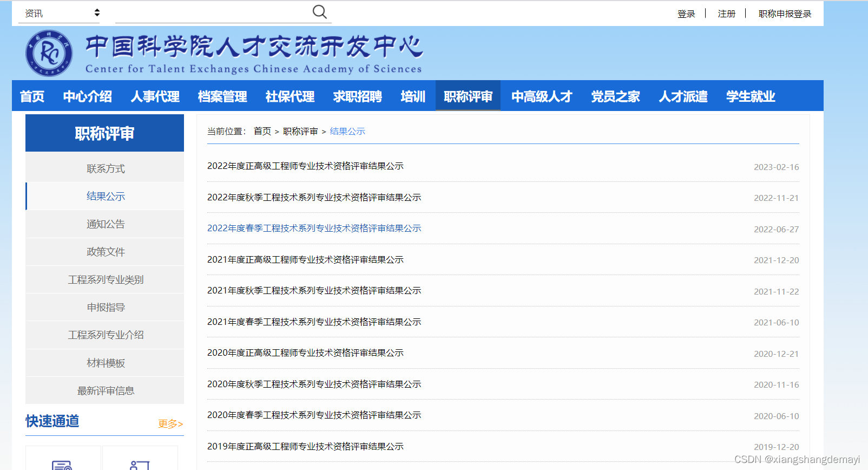
Task: Click the date 2023-02-16
Action: (776, 167)
